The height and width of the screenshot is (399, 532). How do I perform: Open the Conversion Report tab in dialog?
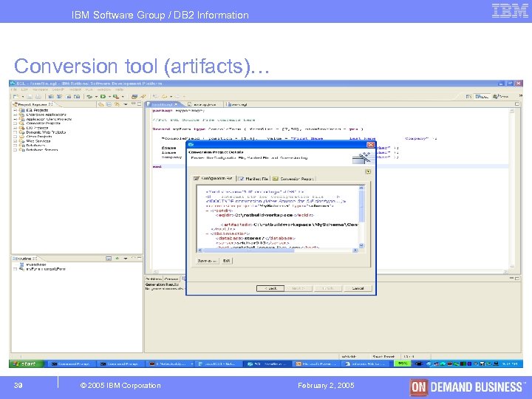click(x=293, y=179)
